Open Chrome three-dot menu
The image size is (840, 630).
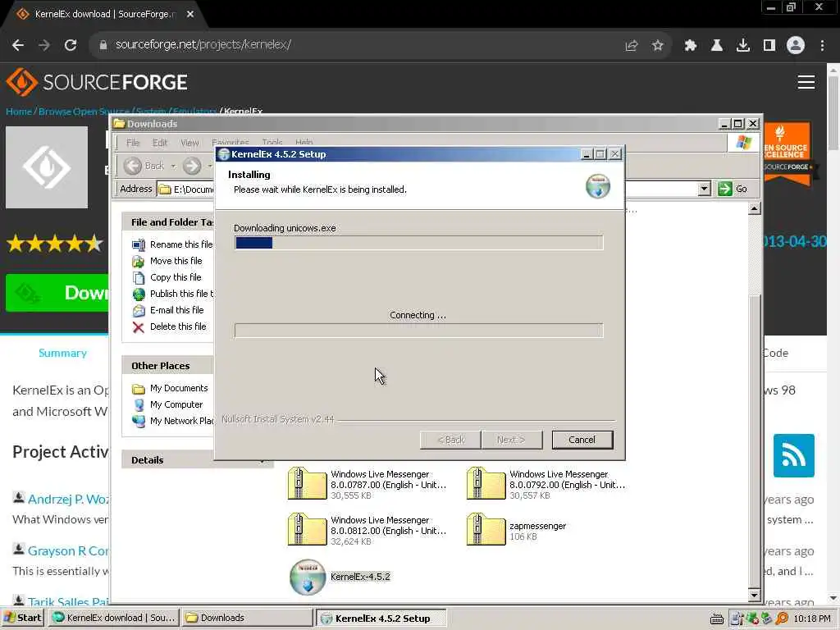(822, 46)
